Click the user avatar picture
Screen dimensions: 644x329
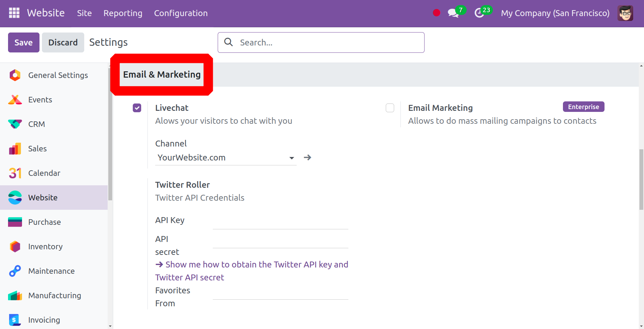click(625, 13)
